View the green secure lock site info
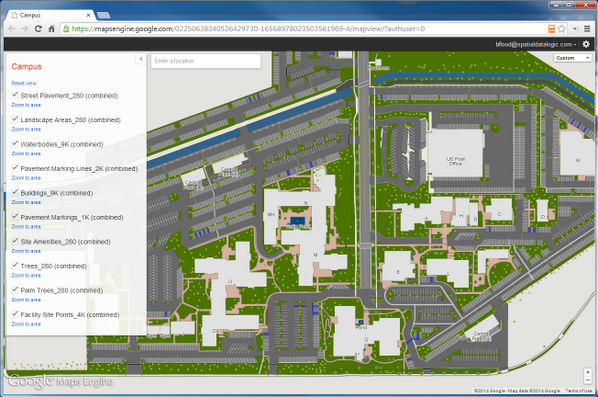Image resolution: width=598 pixels, height=397 pixels. [66, 29]
